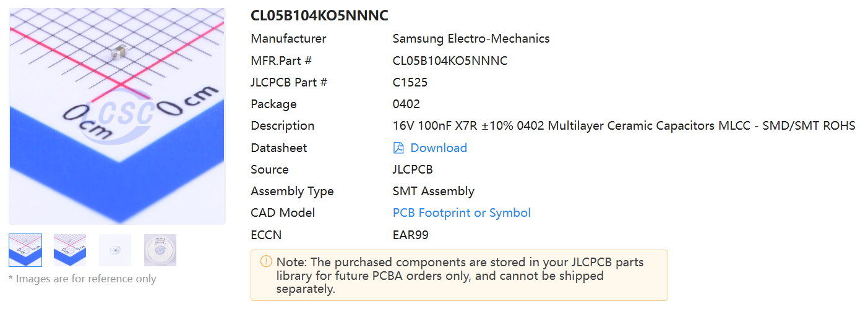Click the CL05B104KO5NNNC heading title
868x320 pixels.
click(x=319, y=16)
